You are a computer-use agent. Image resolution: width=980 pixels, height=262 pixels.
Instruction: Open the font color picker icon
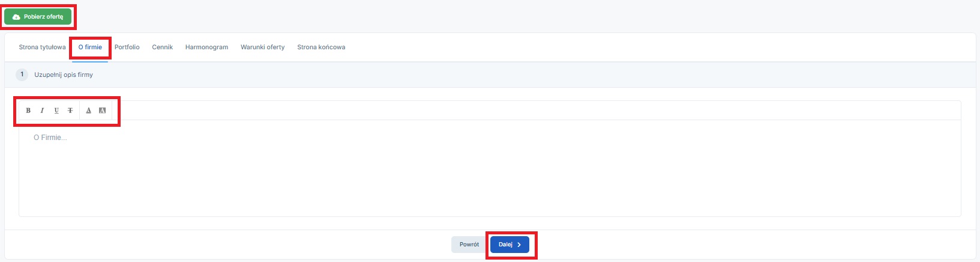(x=88, y=111)
